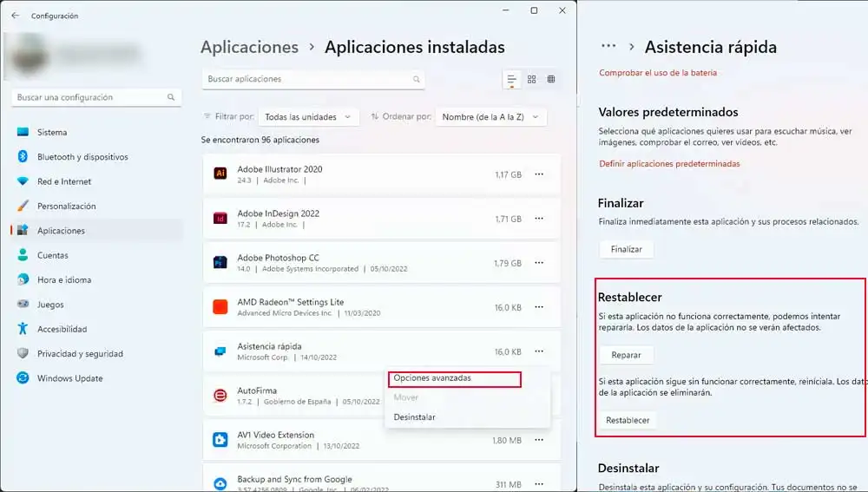Open more options for Adobe Illustrator 2020
The image size is (868, 492).
(539, 174)
